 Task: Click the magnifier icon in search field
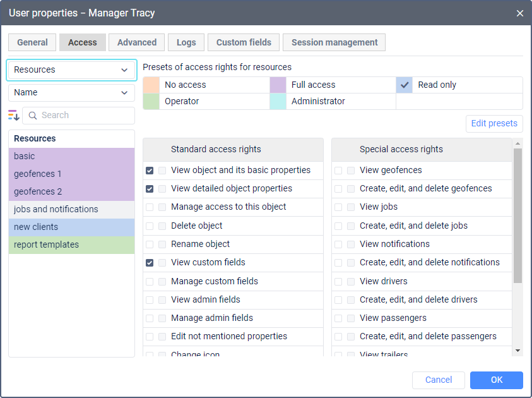tap(33, 116)
